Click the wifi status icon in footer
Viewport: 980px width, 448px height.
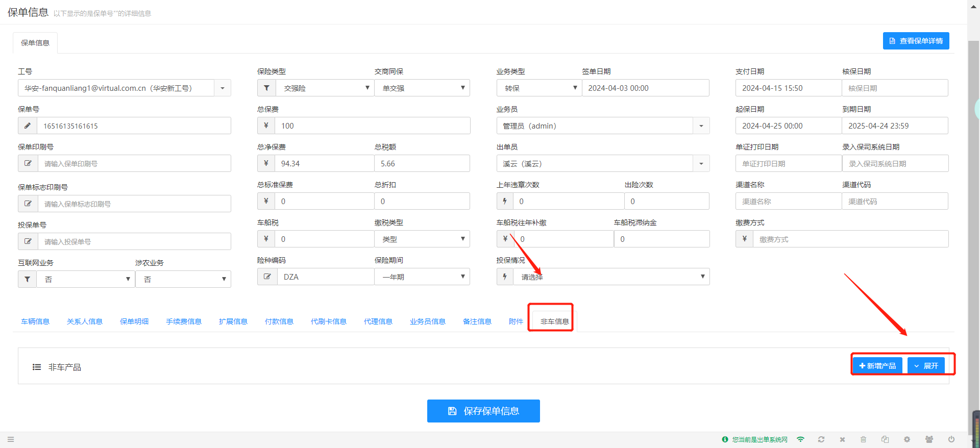pyautogui.click(x=800, y=439)
